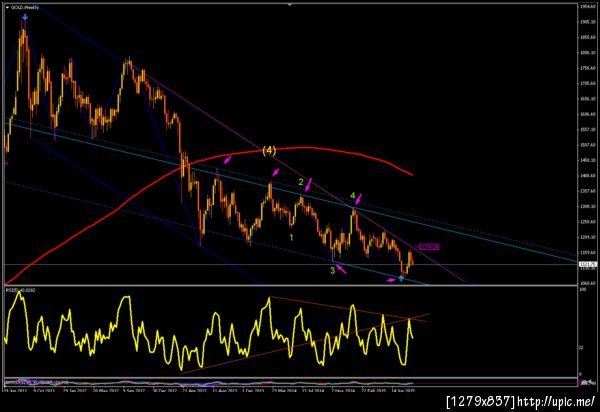Click the chart shift triangle at top edge
Screen dimensions: 600x412
(290, 5)
